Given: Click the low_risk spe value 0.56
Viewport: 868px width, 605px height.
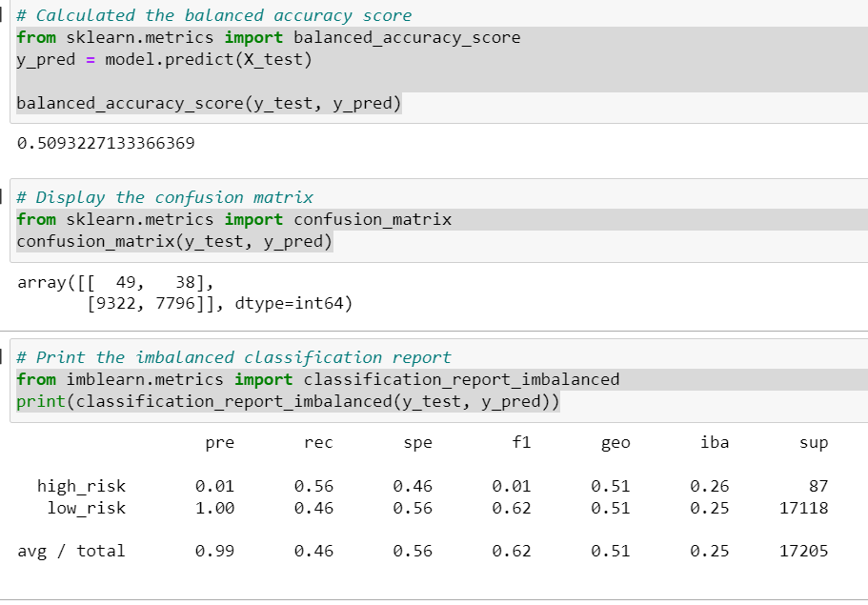Looking at the screenshot, I should click(413, 508).
